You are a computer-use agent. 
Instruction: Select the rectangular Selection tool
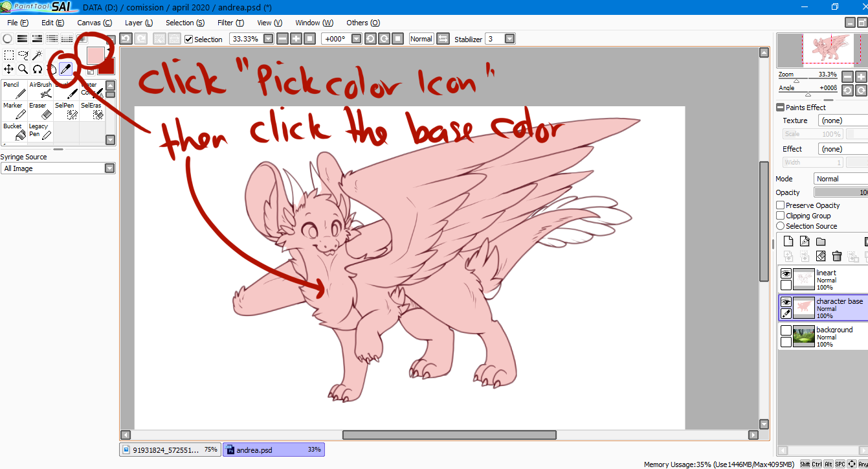9,55
